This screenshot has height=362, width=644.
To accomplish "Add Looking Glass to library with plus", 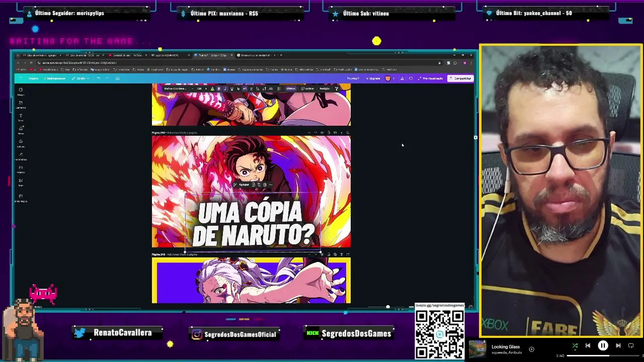I will coord(531,349).
